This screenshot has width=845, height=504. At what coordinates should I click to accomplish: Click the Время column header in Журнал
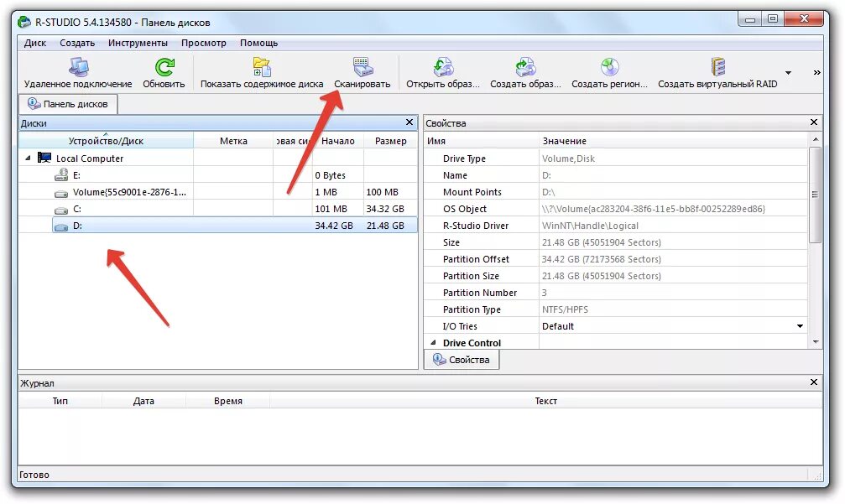[x=228, y=401]
